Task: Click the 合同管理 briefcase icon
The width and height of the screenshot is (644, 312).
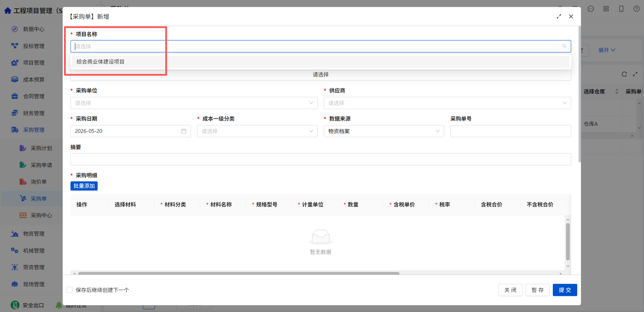Action: [15, 96]
